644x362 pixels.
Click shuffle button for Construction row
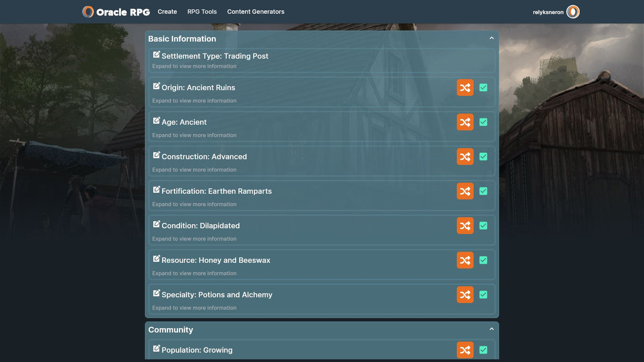tap(465, 157)
